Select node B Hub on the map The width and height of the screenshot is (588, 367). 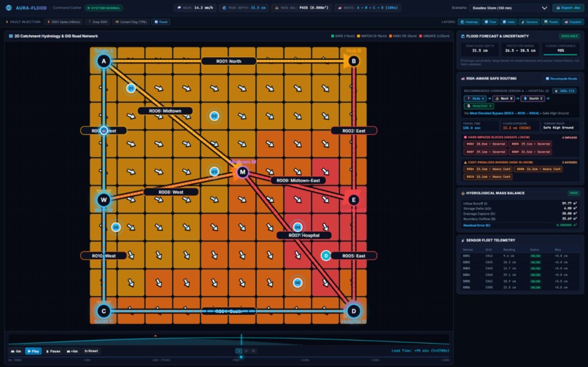(353, 61)
